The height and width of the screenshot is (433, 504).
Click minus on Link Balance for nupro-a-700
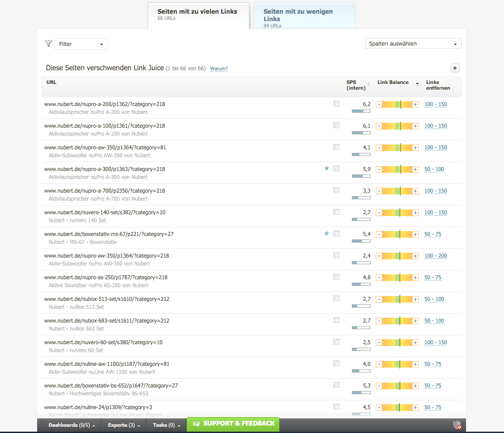pyautogui.click(x=379, y=191)
